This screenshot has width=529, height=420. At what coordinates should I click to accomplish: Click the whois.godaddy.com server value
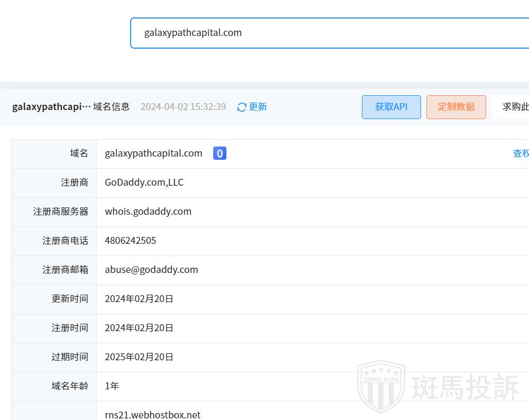click(148, 212)
